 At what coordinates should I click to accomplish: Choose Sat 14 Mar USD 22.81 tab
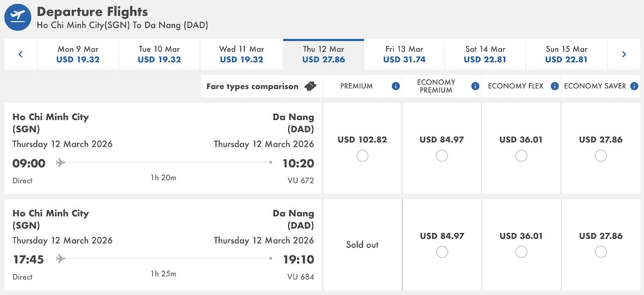click(x=485, y=54)
